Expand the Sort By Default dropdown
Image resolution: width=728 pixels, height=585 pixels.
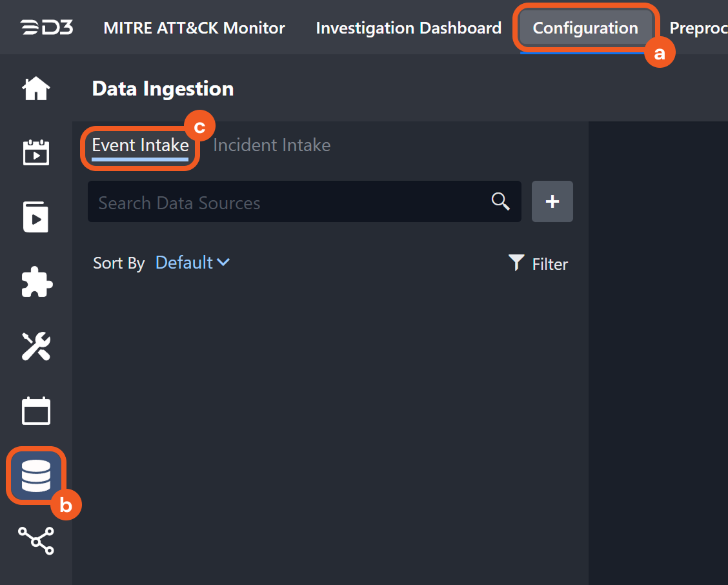click(192, 263)
